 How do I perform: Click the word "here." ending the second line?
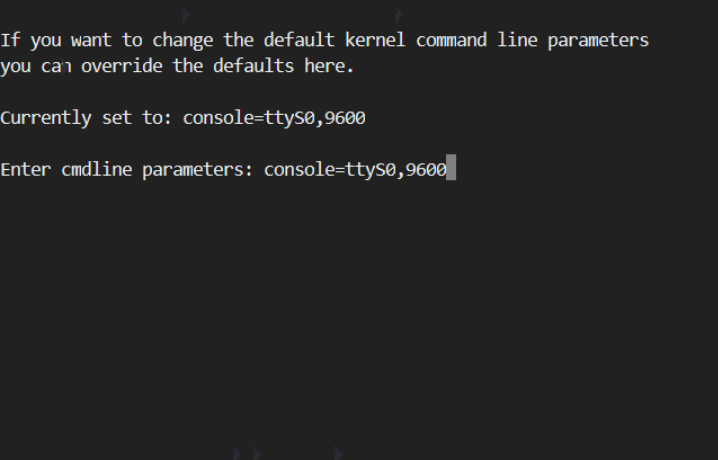(330, 67)
